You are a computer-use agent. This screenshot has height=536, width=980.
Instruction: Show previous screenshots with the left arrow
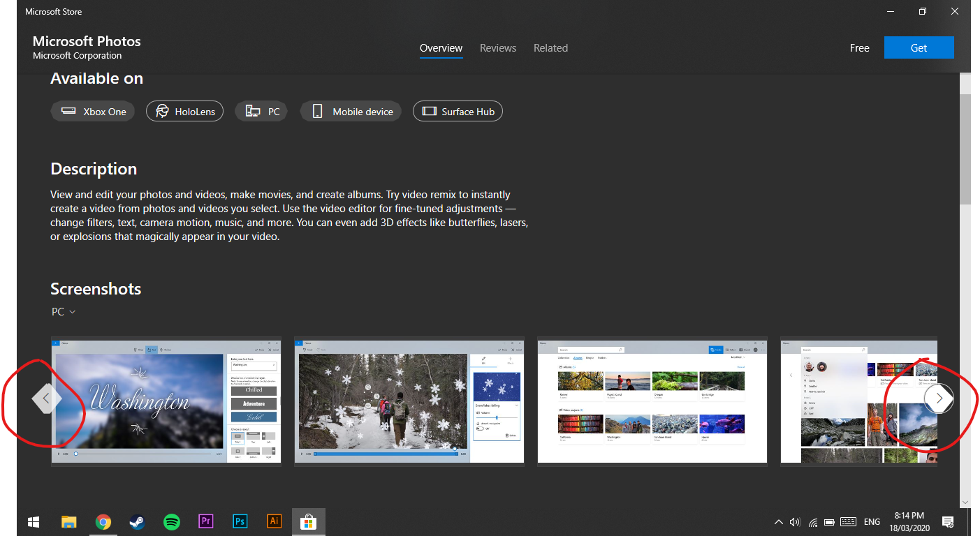pyautogui.click(x=46, y=399)
